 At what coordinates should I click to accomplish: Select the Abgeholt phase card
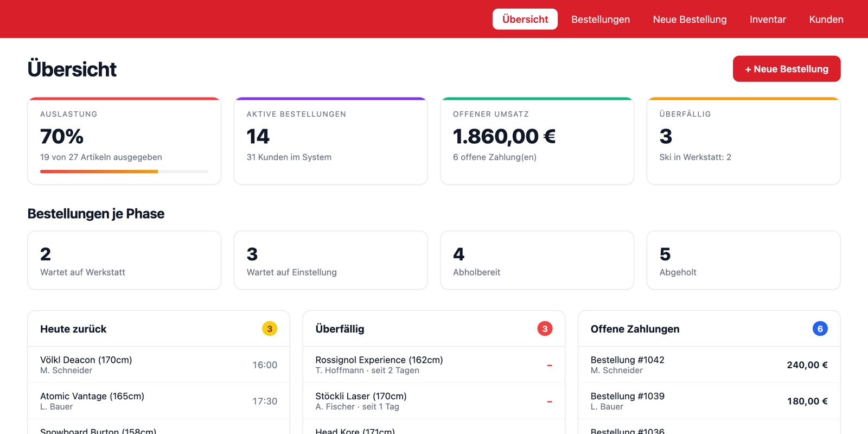click(x=743, y=260)
